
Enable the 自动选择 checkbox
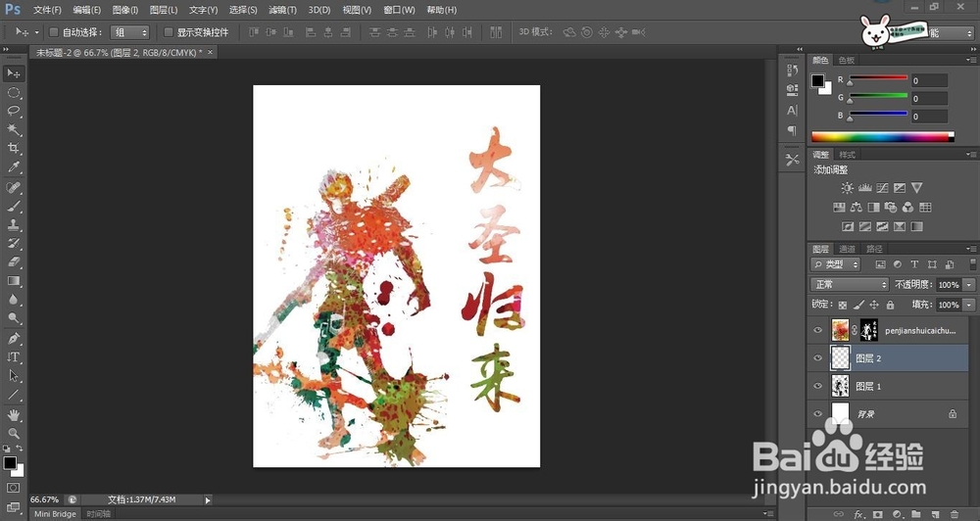(54, 32)
